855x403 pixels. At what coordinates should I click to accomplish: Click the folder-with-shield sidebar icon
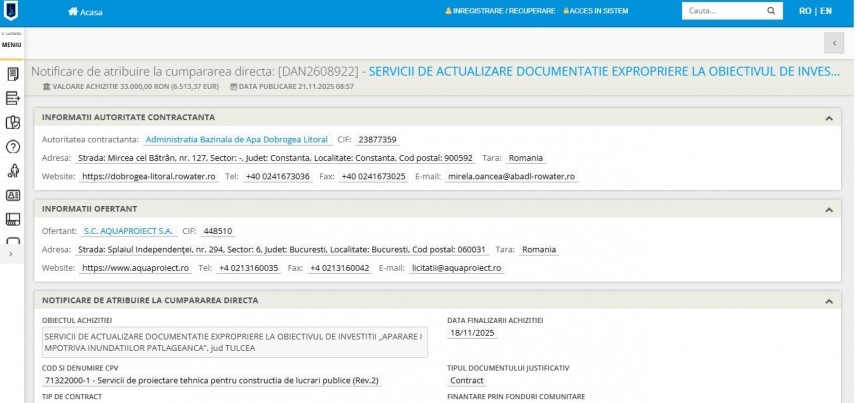(x=13, y=122)
